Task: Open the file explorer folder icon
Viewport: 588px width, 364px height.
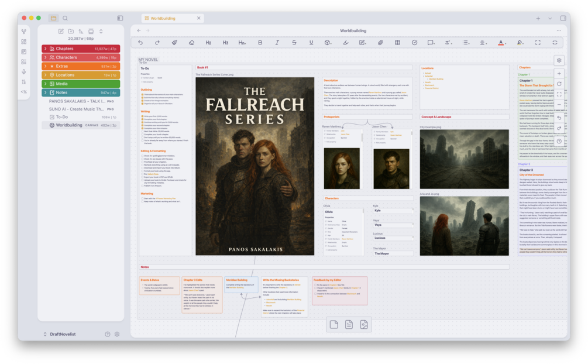Action: [x=54, y=18]
